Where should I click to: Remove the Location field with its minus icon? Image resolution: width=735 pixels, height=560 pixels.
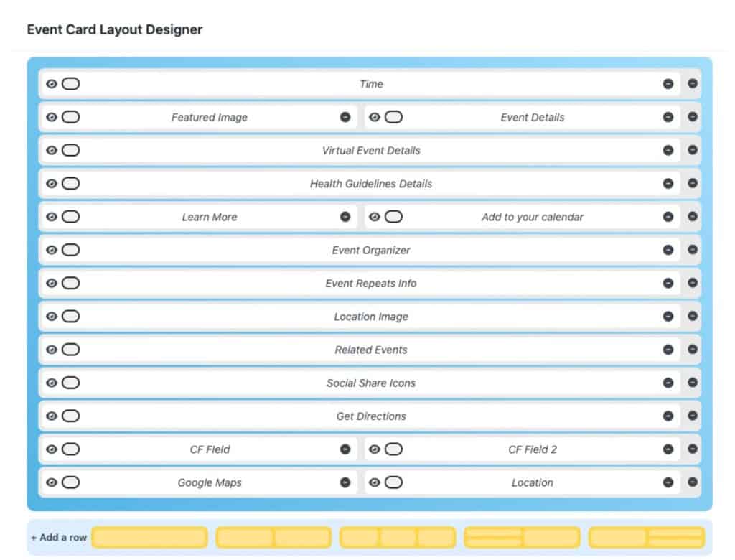click(668, 482)
